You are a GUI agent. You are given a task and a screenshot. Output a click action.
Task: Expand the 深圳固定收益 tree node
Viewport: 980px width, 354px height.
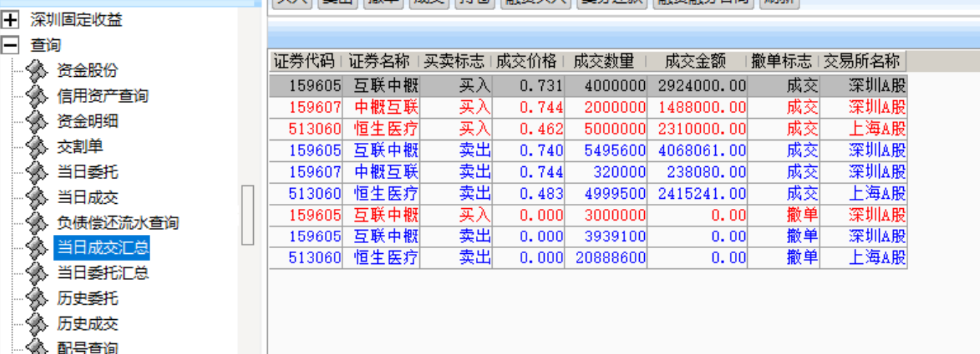tap(10, 20)
